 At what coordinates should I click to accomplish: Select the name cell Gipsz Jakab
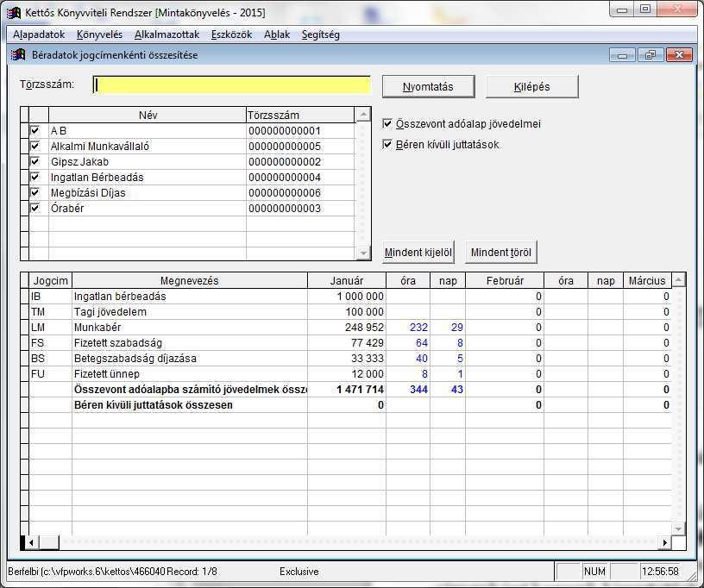coord(148,162)
